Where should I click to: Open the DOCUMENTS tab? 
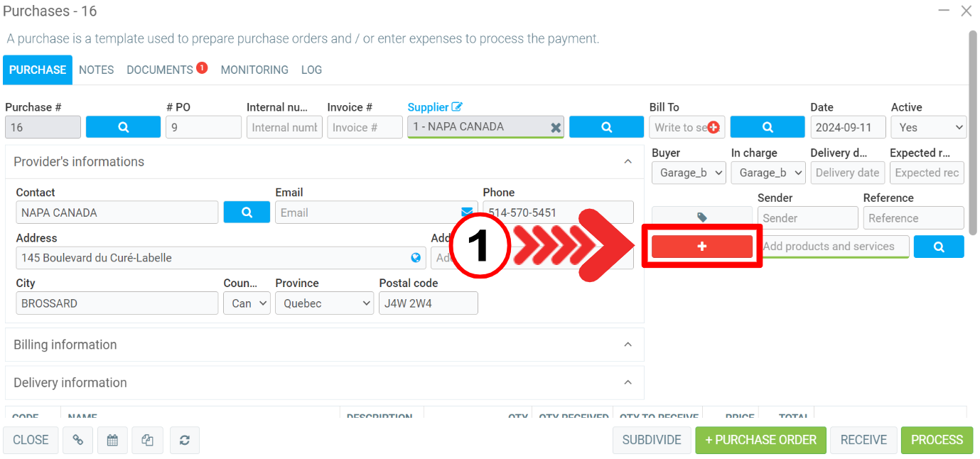[160, 70]
